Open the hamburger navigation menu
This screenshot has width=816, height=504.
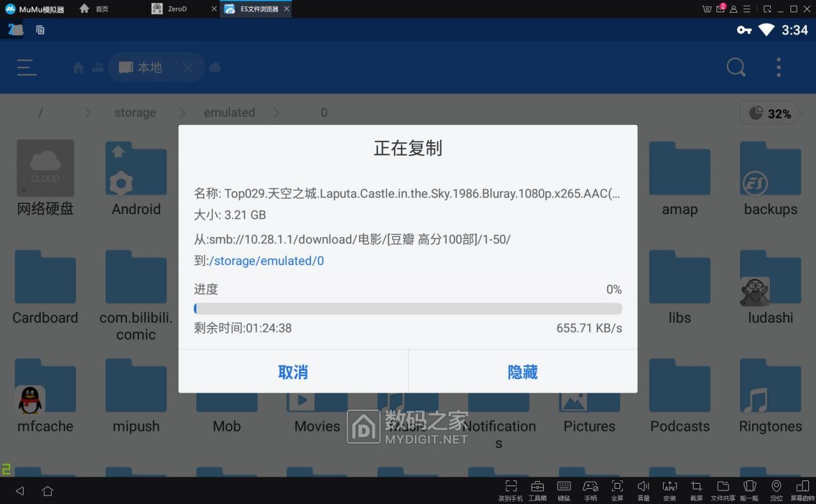tap(27, 68)
